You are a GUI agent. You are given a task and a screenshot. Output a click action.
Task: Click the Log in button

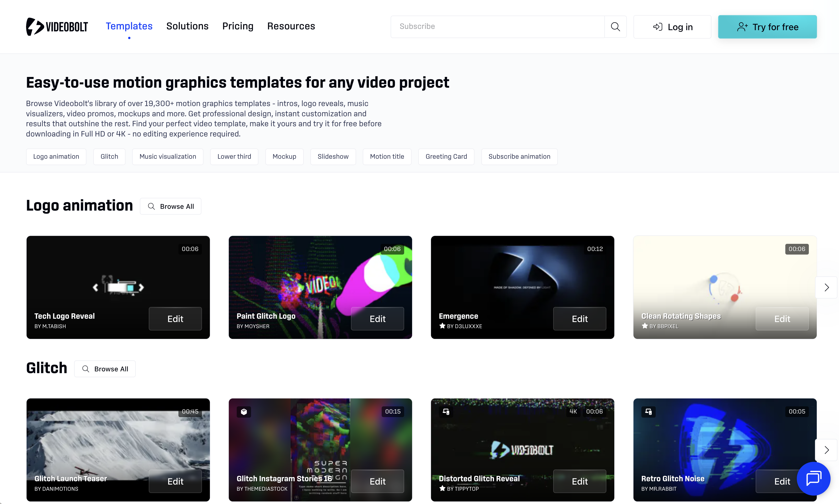click(672, 27)
